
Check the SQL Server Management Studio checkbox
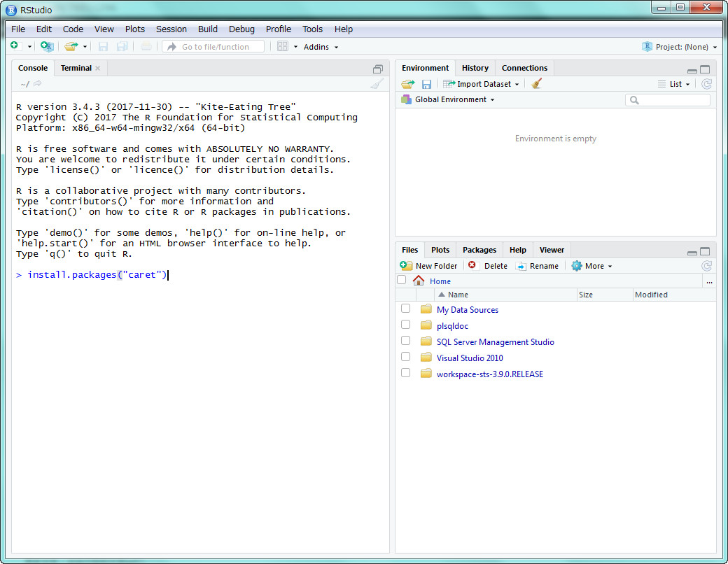point(406,341)
